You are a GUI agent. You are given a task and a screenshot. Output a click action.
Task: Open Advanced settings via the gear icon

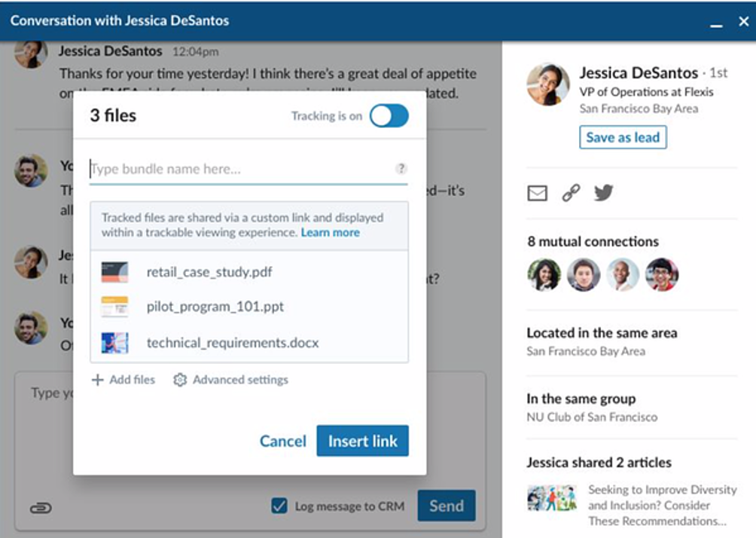point(180,380)
